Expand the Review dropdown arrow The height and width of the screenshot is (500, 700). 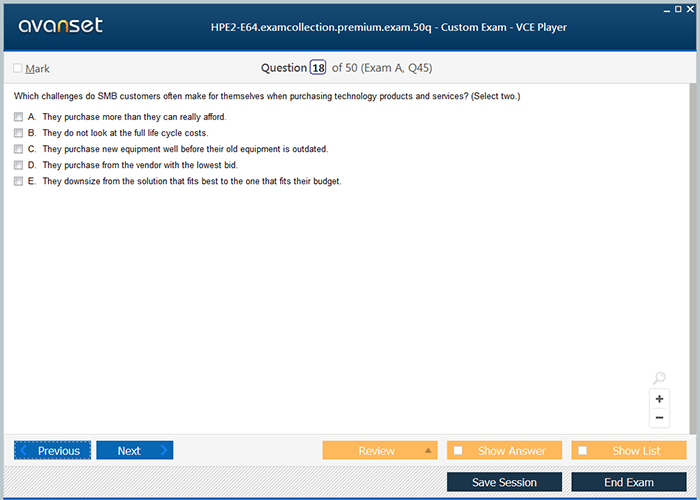point(428,450)
